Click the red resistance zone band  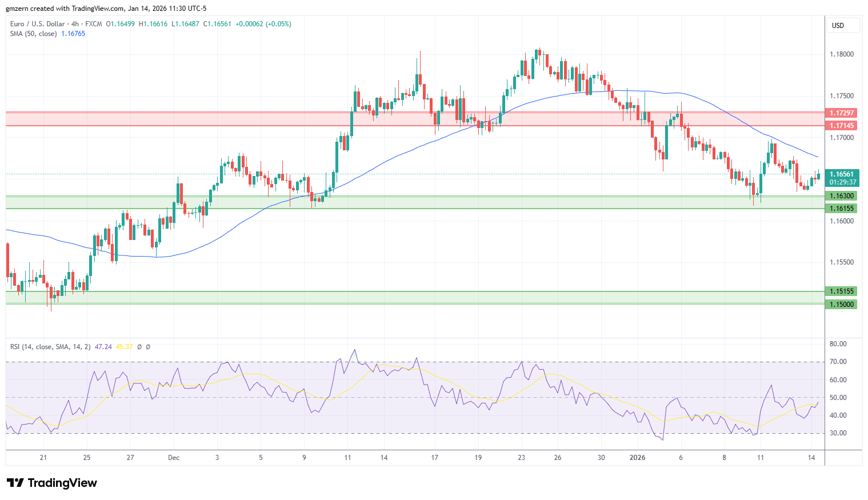(415, 119)
